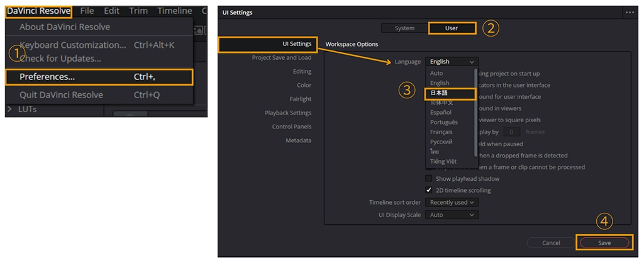Screen dimensions: 644x262
Task: Toggle Show playhead shadow checkbox
Action: (429, 179)
